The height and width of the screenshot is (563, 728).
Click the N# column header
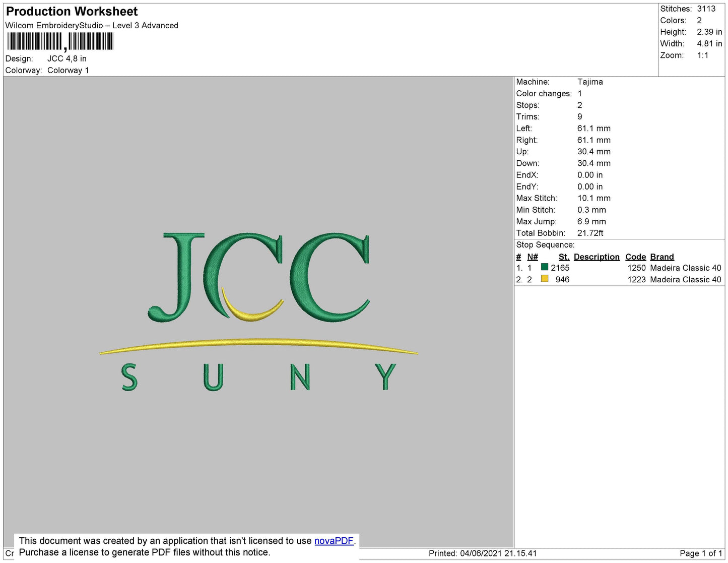533,257
